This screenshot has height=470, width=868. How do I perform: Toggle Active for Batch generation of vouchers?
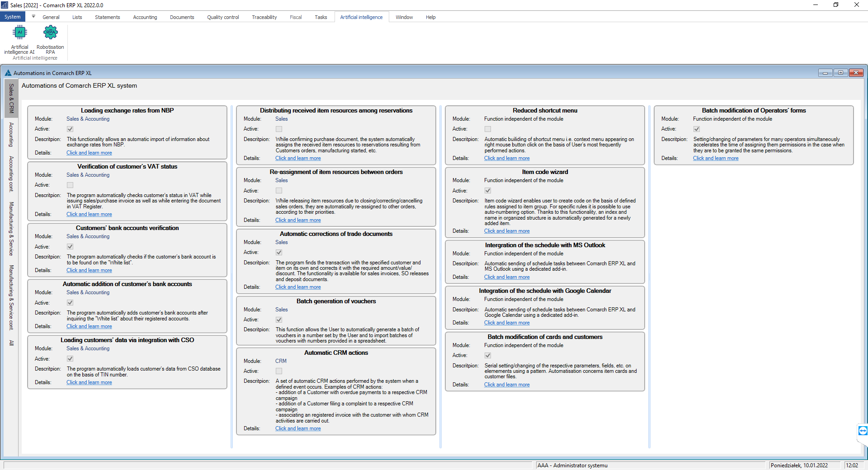279,320
